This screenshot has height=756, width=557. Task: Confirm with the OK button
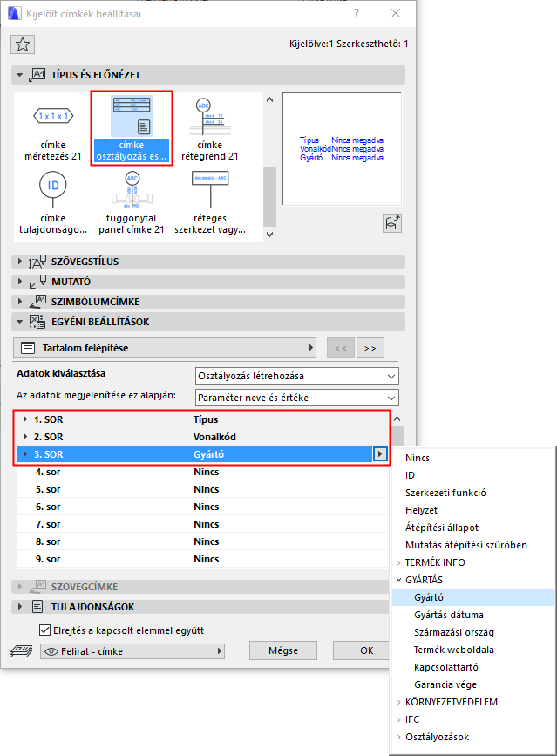pos(361,650)
